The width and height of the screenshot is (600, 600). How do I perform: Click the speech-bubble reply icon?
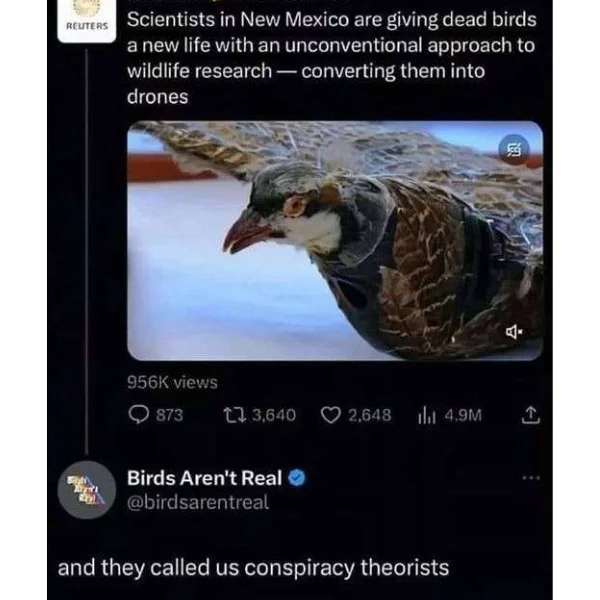pyautogui.click(x=139, y=415)
